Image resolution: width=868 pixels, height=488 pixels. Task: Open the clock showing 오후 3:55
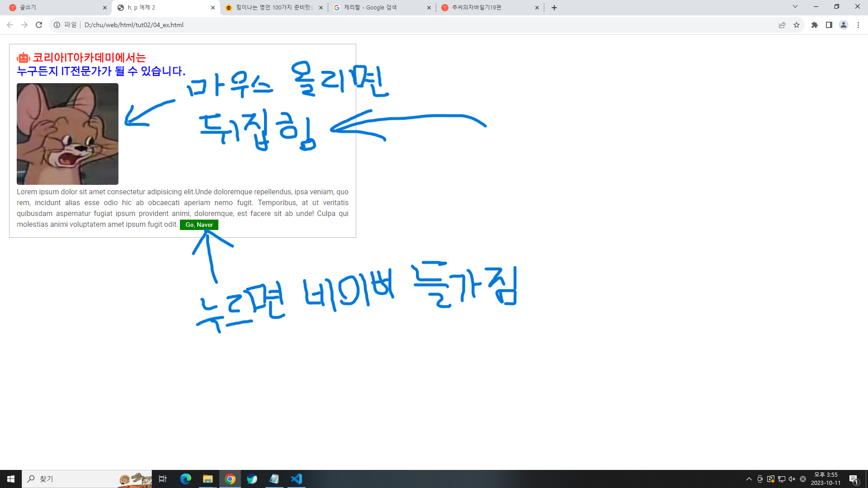point(826,479)
